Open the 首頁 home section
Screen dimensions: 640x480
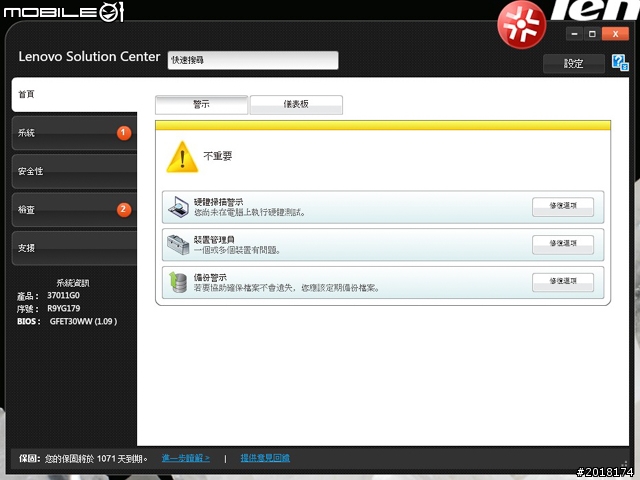pos(74,94)
